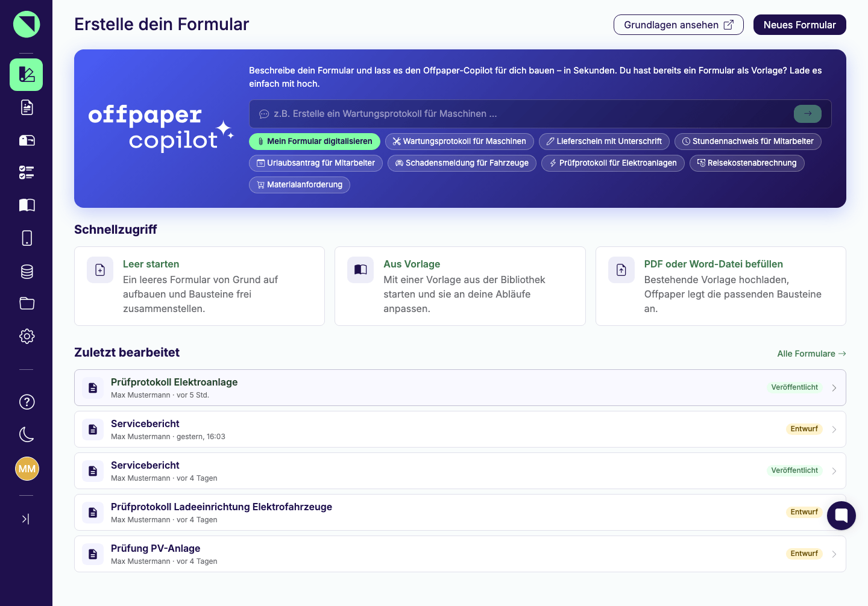
Task: Pick the Urlaubsantrag für Mitarbeiter suggestion
Action: click(x=316, y=163)
